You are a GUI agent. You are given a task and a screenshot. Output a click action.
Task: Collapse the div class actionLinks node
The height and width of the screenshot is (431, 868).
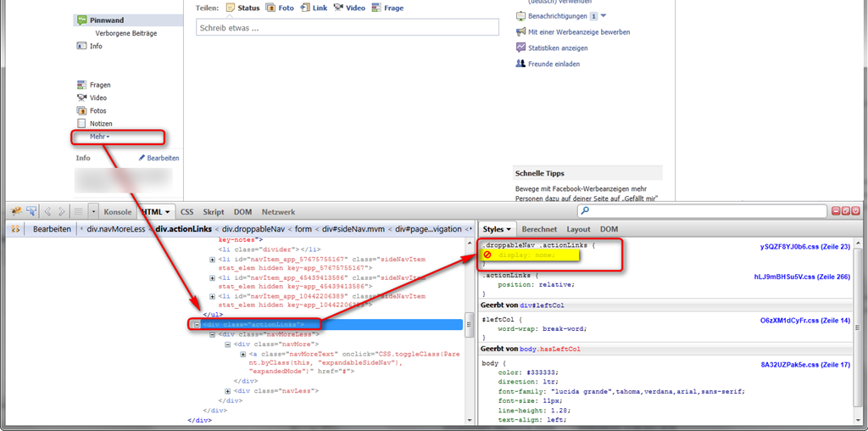tap(196, 324)
